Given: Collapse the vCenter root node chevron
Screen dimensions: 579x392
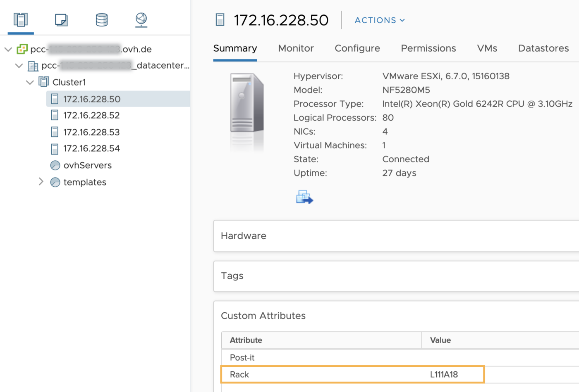Looking at the screenshot, I should coord(8,49).
